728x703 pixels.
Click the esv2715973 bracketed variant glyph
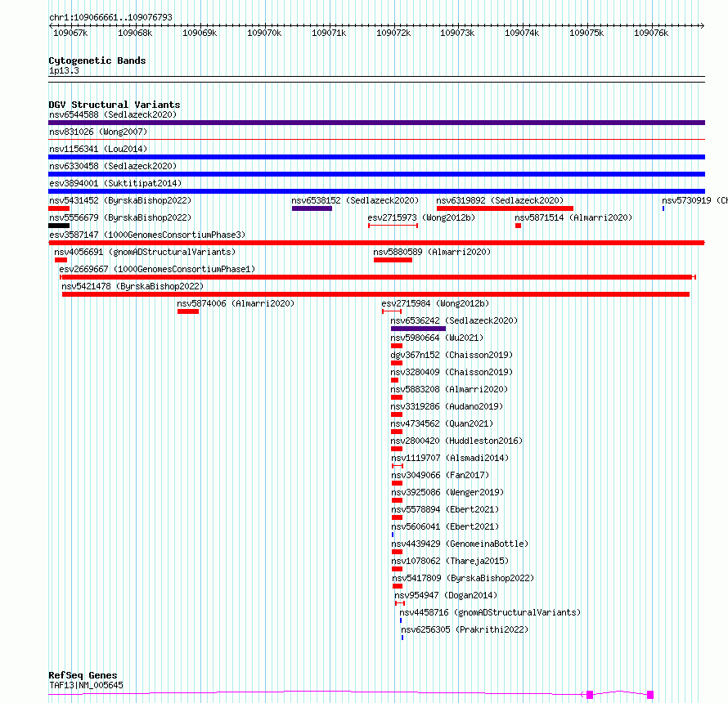393,226
